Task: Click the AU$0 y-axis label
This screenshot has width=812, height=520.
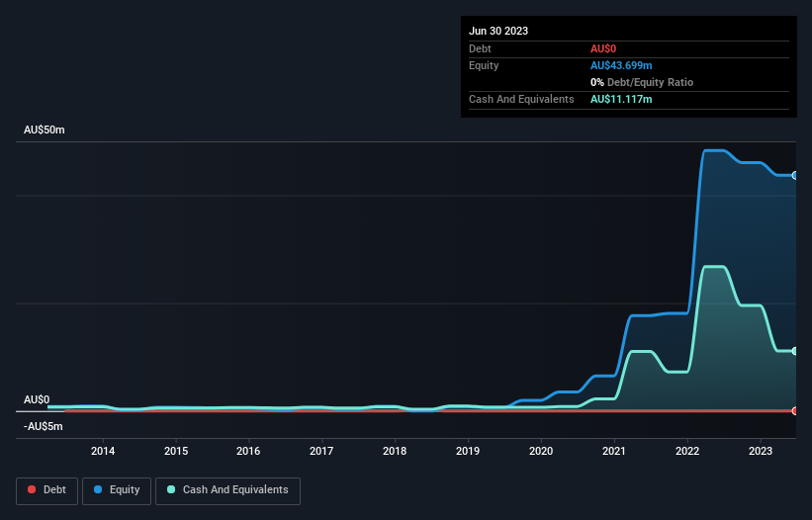Action: coord(37,400)
